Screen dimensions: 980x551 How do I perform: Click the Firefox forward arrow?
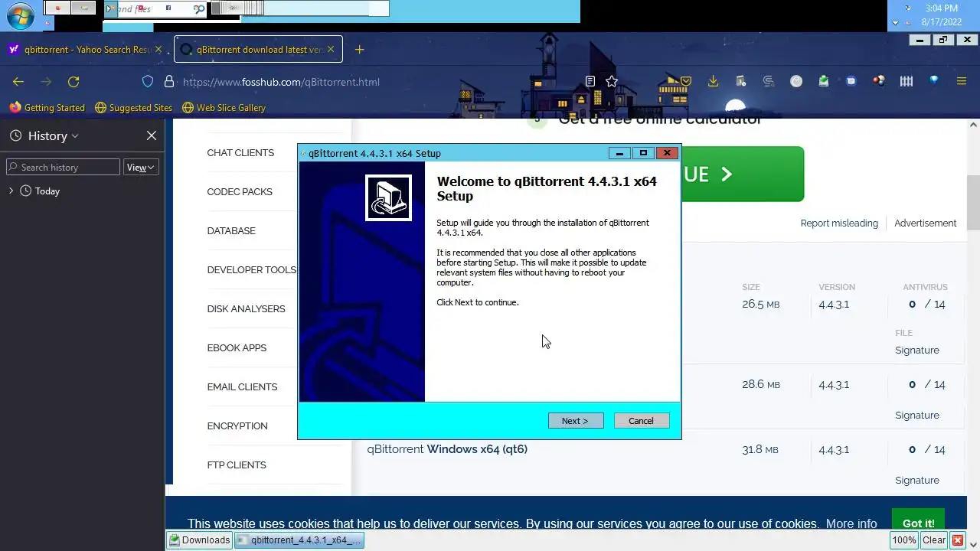tap(46, 82)
